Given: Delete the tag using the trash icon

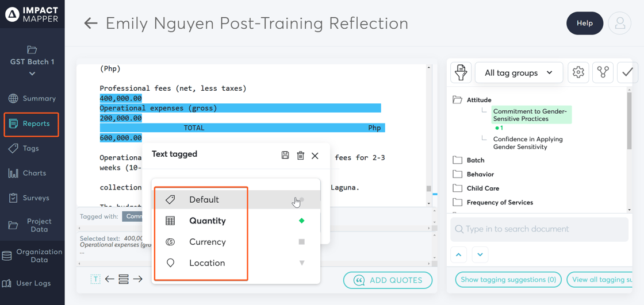Looking at the screenshot, I should (300, 155).
